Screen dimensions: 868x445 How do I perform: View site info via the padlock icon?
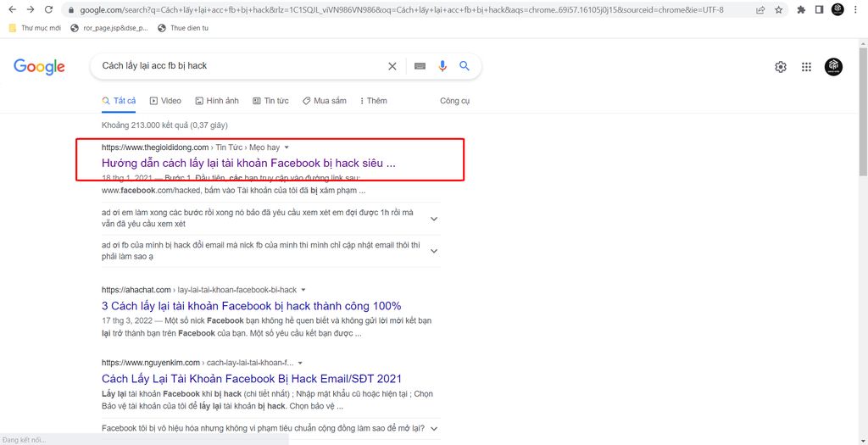71,10
